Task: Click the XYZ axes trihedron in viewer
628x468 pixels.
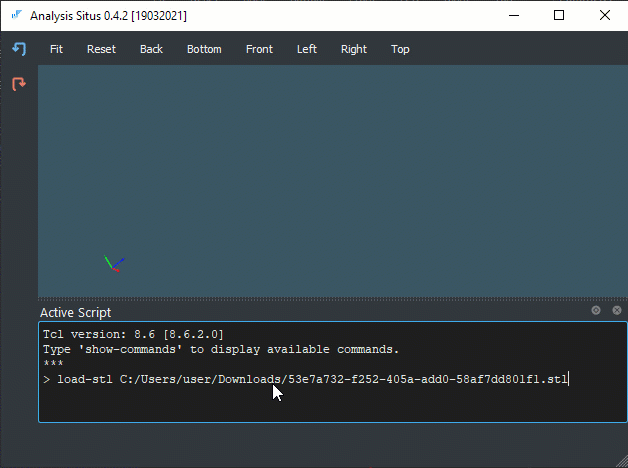Action: pos(115,264)
